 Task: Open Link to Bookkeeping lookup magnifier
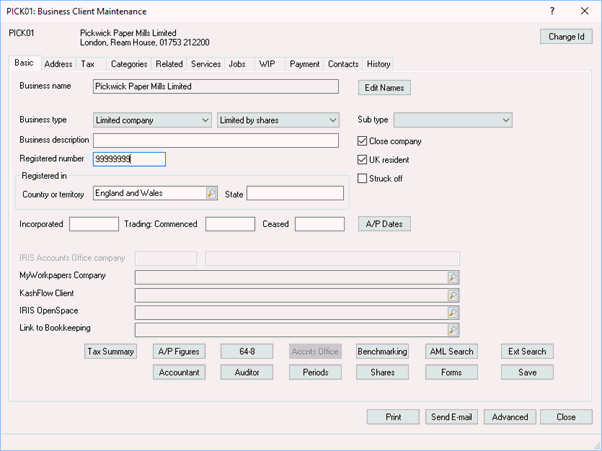453,330
